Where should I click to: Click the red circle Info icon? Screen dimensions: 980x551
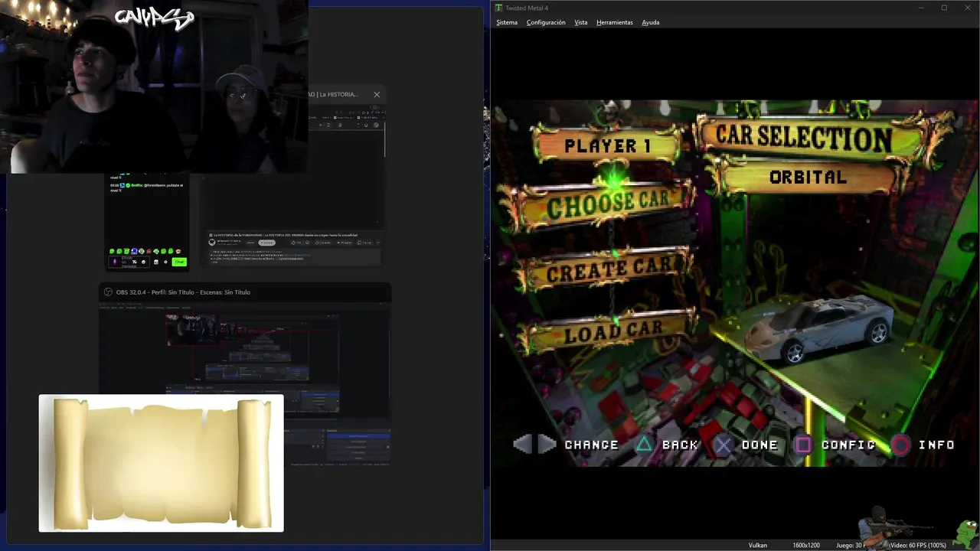900,445
